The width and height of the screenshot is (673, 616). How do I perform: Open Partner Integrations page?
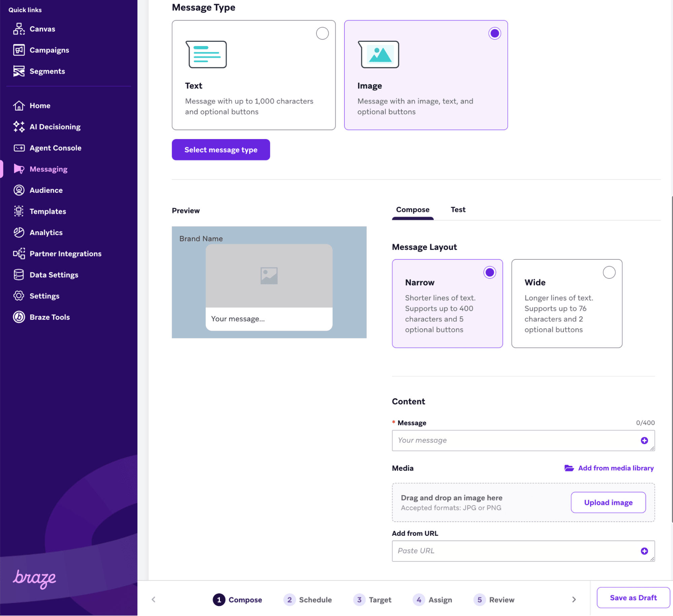pos(65,254)
